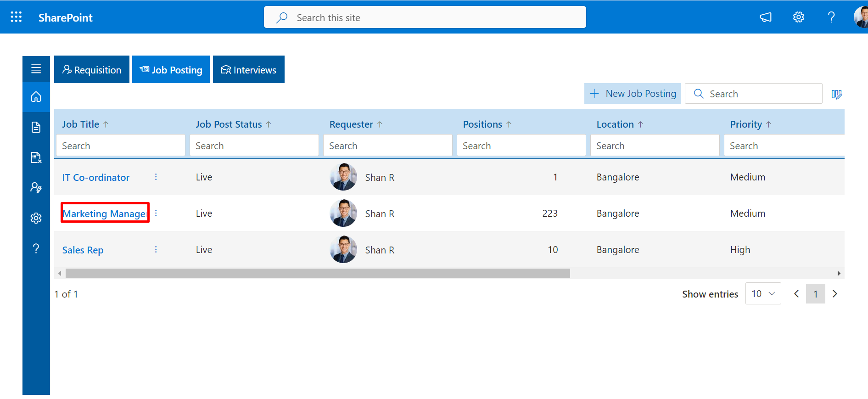Screen dimensions: 868x399
Task: Open the SharePoint app launcher grid
Action: pyautogui.click(x=16, y=17)
